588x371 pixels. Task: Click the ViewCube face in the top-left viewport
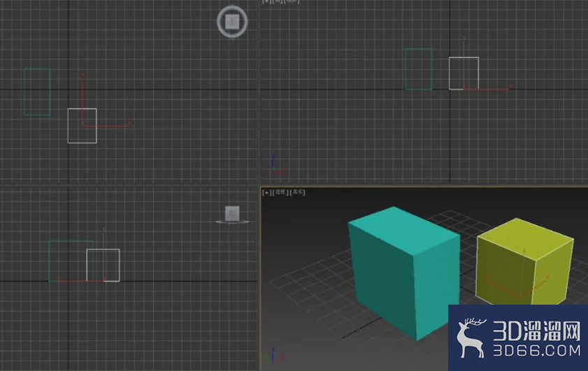[x=232, y=22]
